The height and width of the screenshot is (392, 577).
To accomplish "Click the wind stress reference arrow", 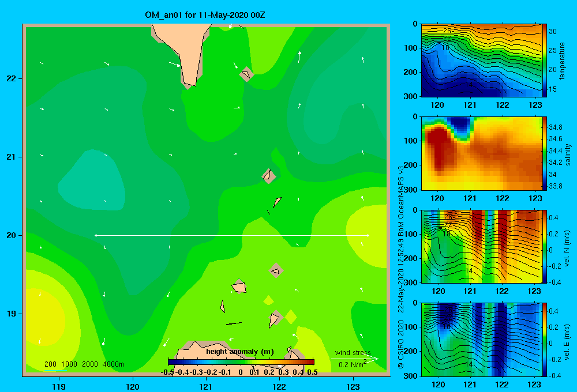I will click(354, 359).
